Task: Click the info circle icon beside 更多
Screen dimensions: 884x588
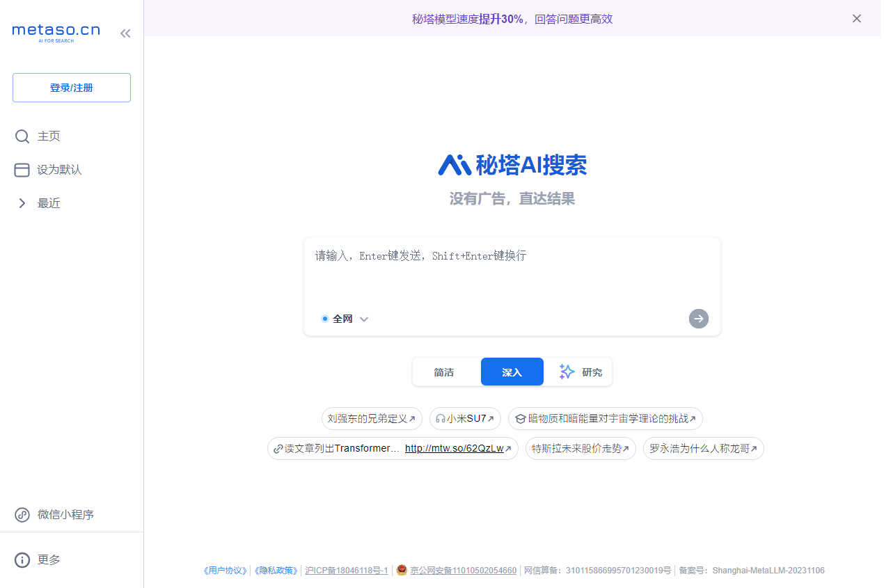Action: pos(22,559)
